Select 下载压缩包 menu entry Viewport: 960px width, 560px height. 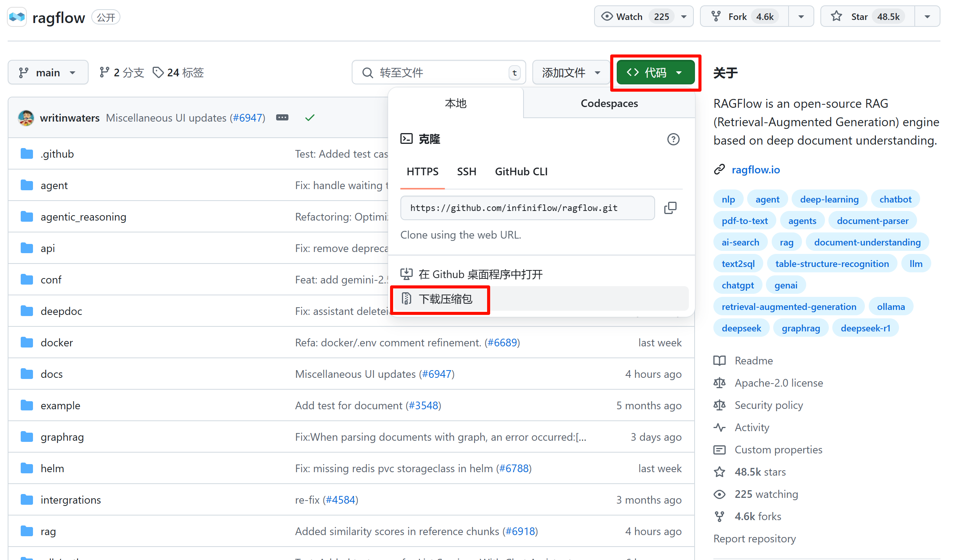[x=445, y=299]
